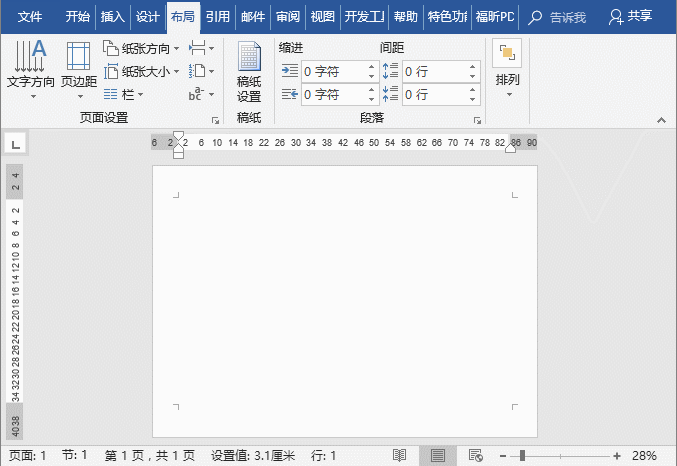Switch to the 开发工具 developer tab
677x466 pixels.
364,17
